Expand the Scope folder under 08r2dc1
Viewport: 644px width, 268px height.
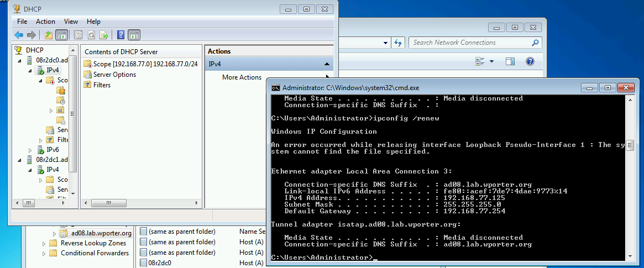coord(41,180)
